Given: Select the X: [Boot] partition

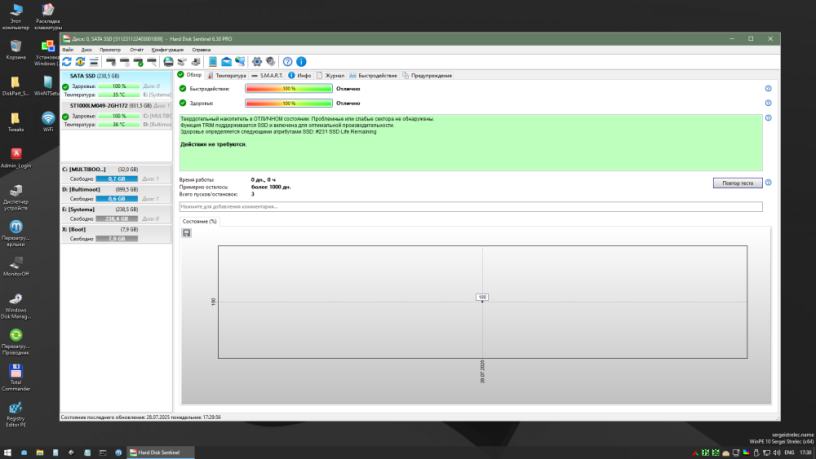Looking at the screenshot, I should tap(116, 234).
